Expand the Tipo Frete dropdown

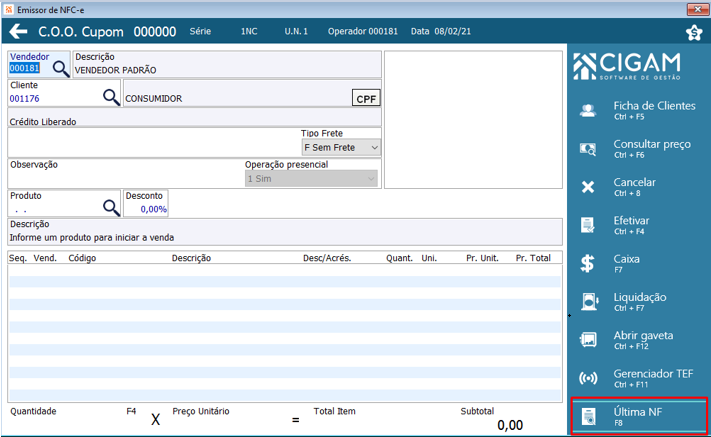[374, 148]
